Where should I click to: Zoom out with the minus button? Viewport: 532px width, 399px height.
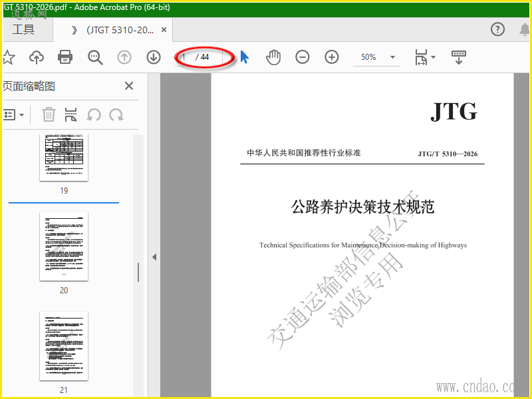tap(303, 57)
